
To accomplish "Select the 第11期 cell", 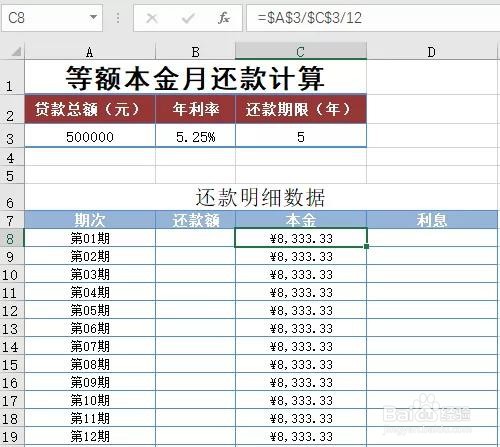I will tap(90, 418).
